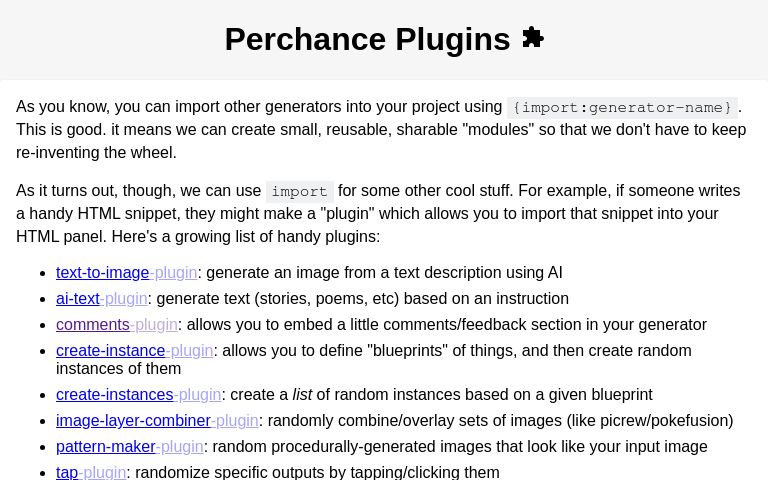The height and width of the screenshot is (480, 768).
Task: Click the {import:generator-name} code snippet
Action: 622,108
